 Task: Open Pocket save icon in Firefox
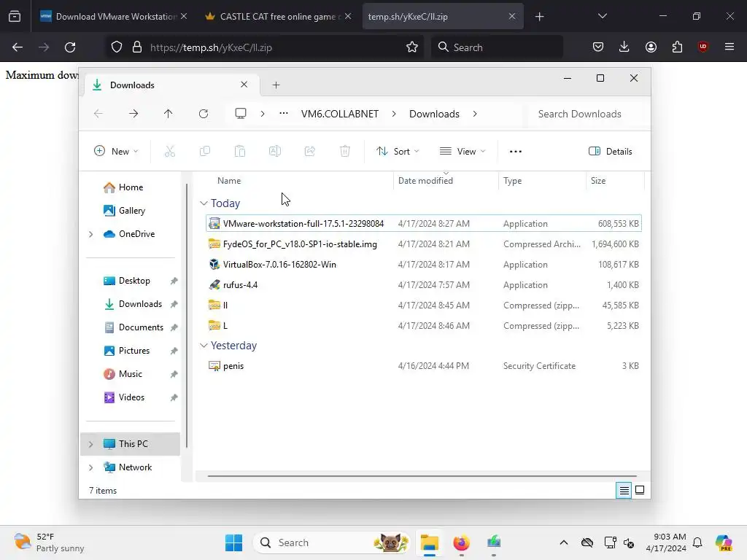[x=598, y=47]
